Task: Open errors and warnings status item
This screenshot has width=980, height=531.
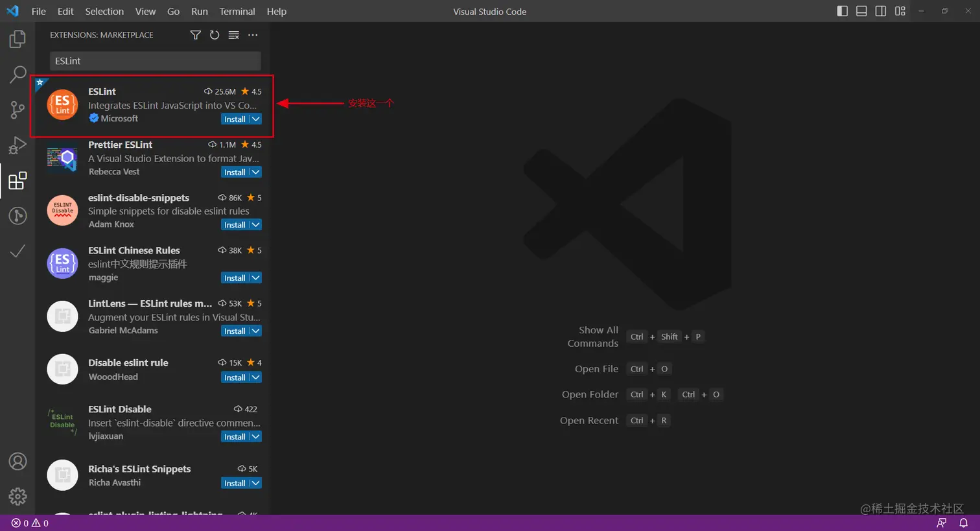Action: (x=30, y=523)
